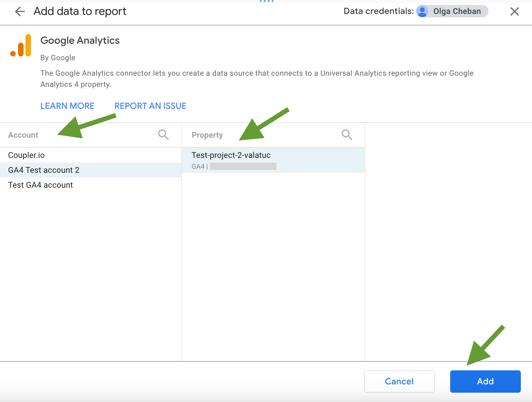Open the REPORT AN ISSUE link
The image size is (532, 402).
click(x=150, y=106)
